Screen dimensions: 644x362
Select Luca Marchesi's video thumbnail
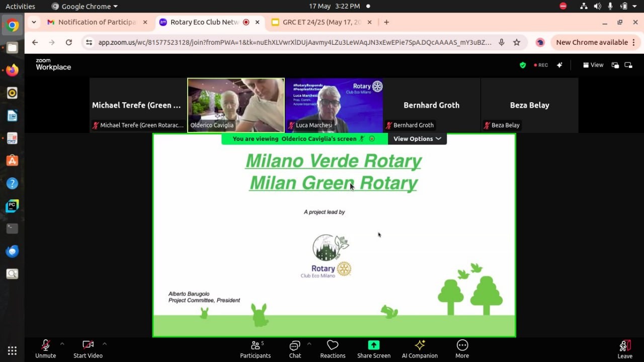(334, 105)
